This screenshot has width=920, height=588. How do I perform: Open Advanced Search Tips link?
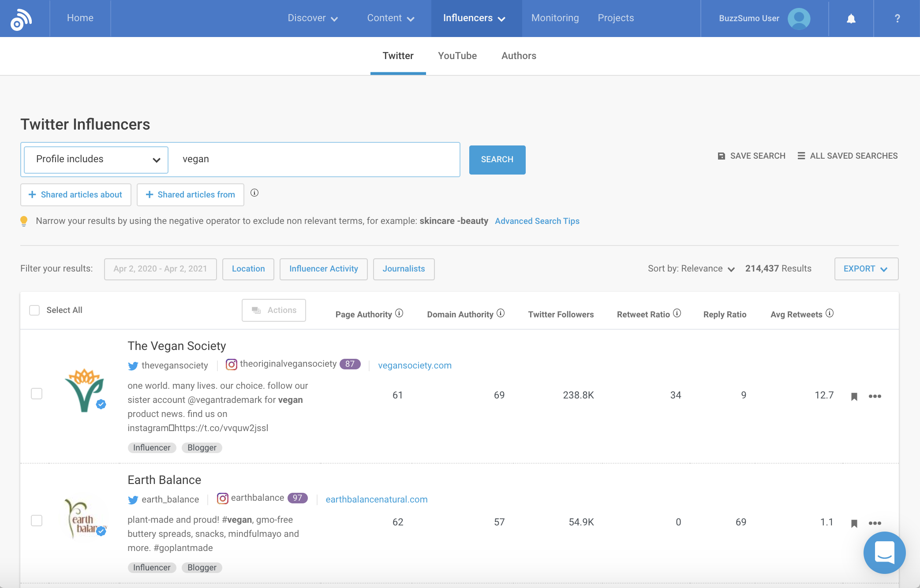coord(537,221)
